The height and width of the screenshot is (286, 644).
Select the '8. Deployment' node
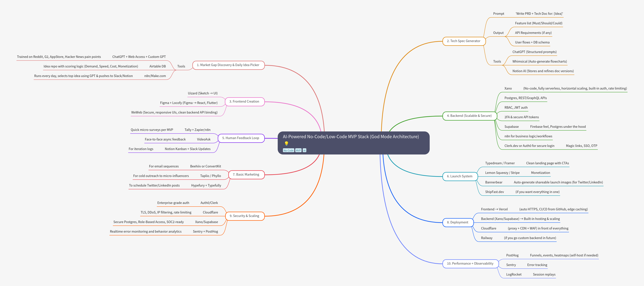(x=458, y=222)
